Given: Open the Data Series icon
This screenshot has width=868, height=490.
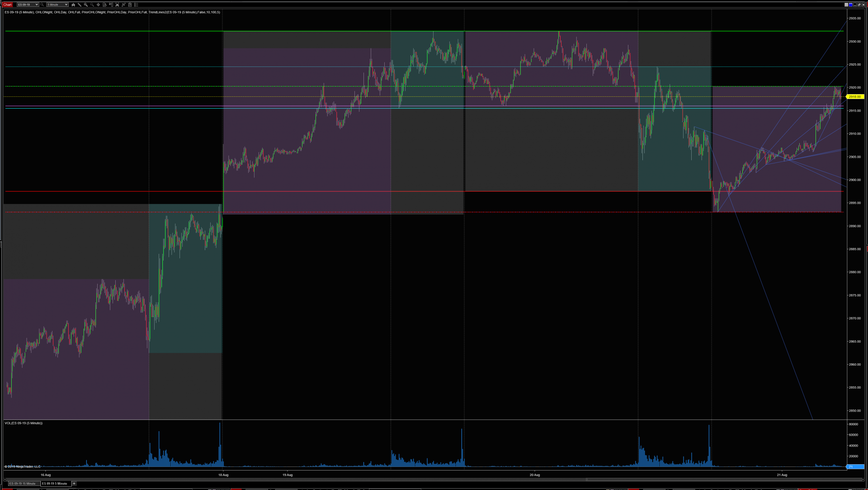Looking at the screenshot, I should point(104,5).
